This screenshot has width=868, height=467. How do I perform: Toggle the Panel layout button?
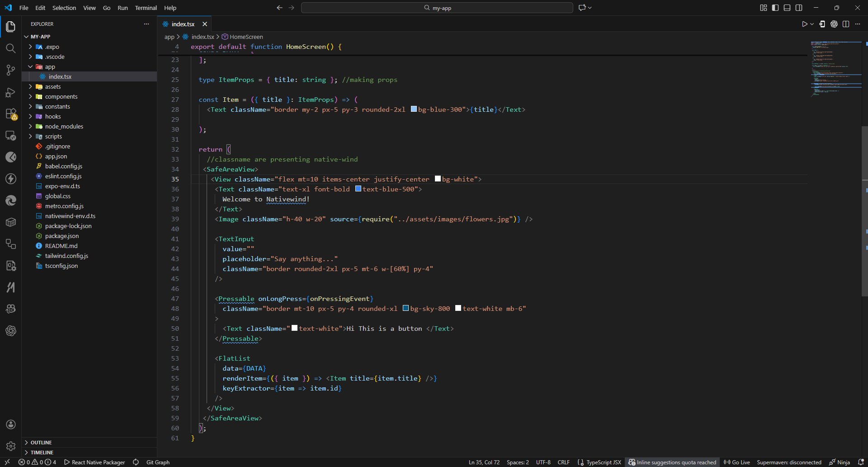[x=787, y=8]
